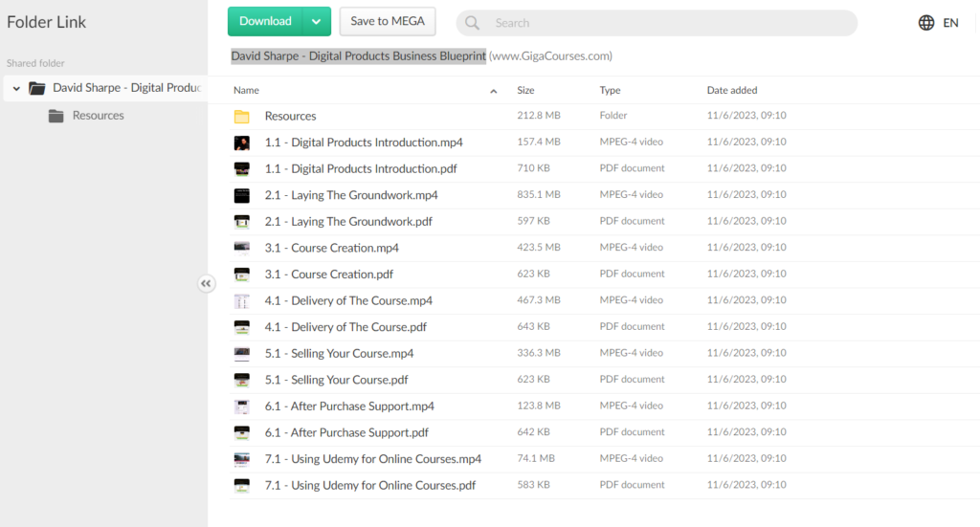980x527 pixels.
Task: Select 2.1 - Laying The Groundwork.mp4
Action: coord(351,195)
